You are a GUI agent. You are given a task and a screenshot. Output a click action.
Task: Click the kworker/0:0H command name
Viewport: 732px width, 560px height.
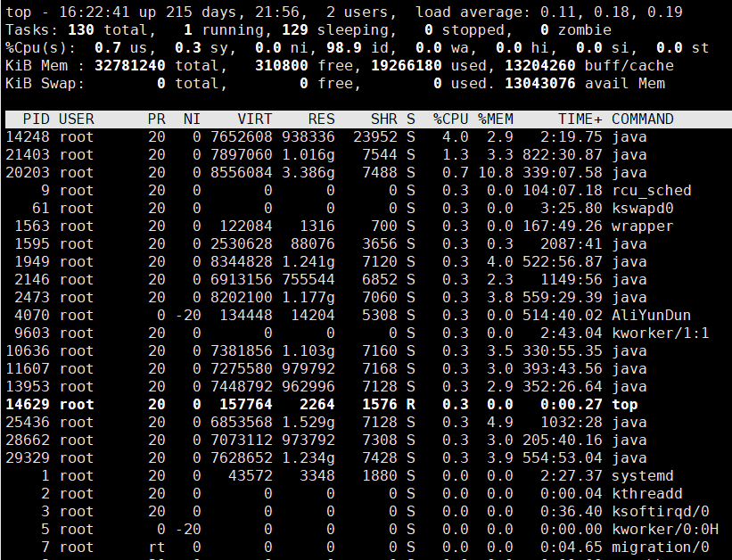[x=665, y=529]
